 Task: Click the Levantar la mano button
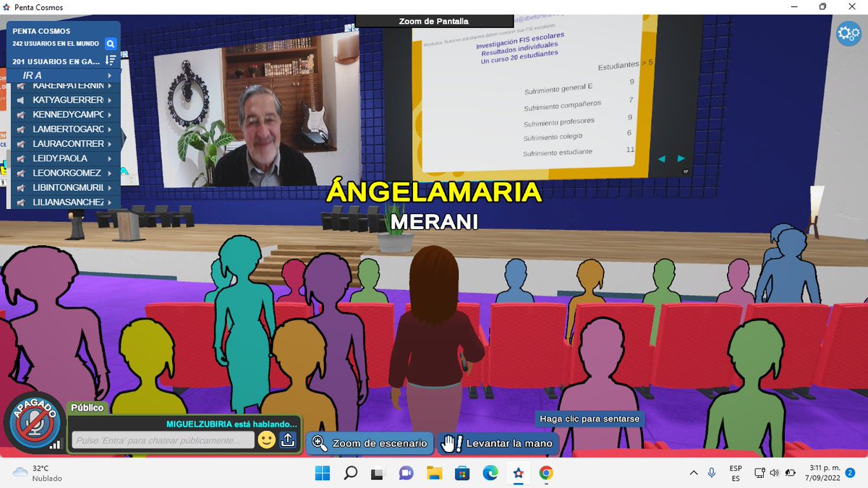[x=498, y=443]
